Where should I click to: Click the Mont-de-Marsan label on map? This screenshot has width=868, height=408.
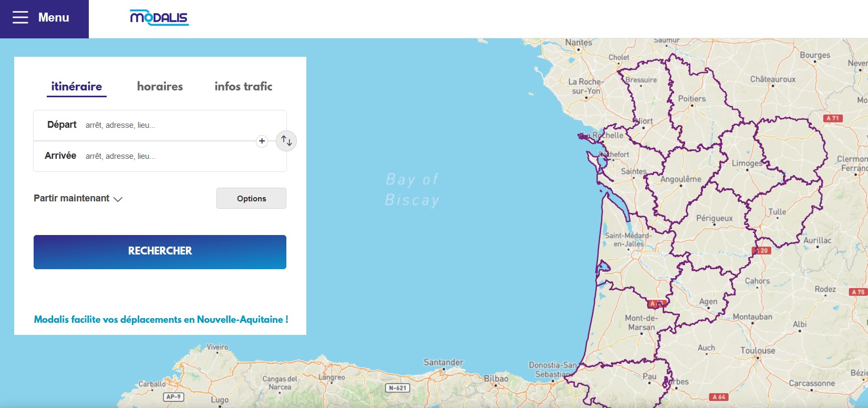click(641, 322)
